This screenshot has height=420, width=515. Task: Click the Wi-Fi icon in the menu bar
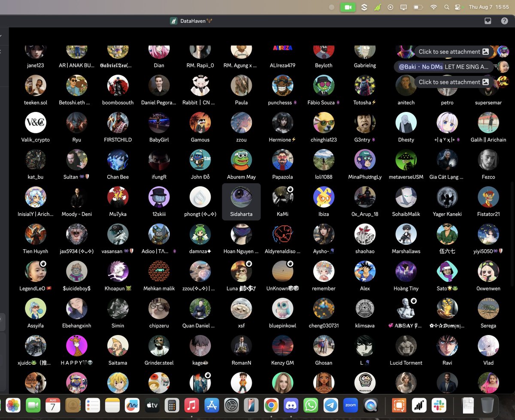[x=433, y=7]
